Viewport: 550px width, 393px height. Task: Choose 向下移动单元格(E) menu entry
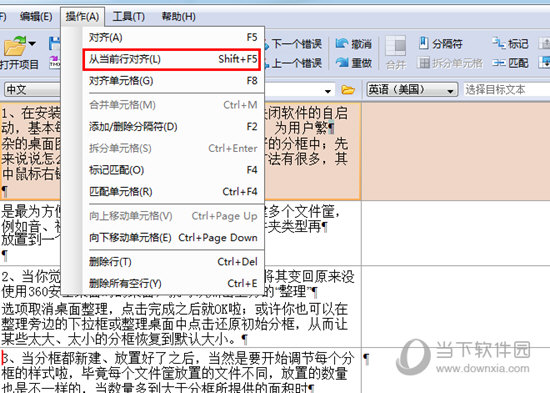click(x=173, y=238)
